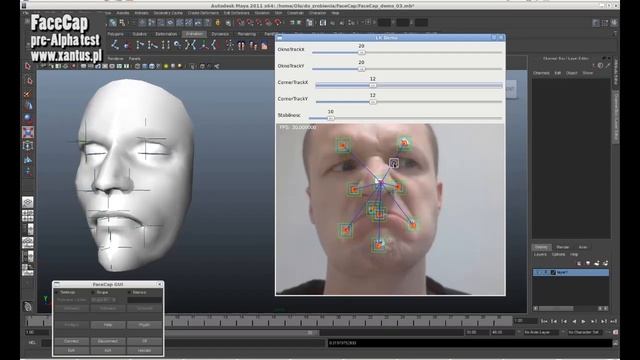
Task: Select the layer1 row in Layer Editor
Action: (571, 272)
